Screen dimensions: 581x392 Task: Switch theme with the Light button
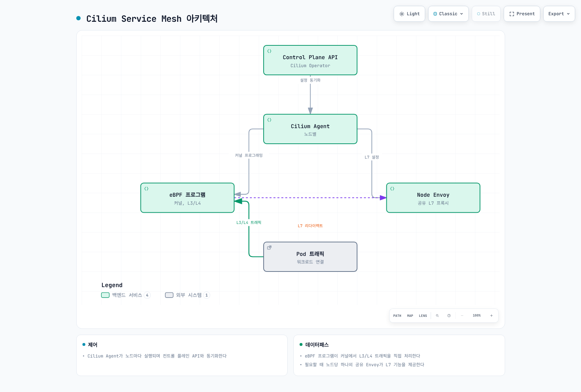point(409,14)
